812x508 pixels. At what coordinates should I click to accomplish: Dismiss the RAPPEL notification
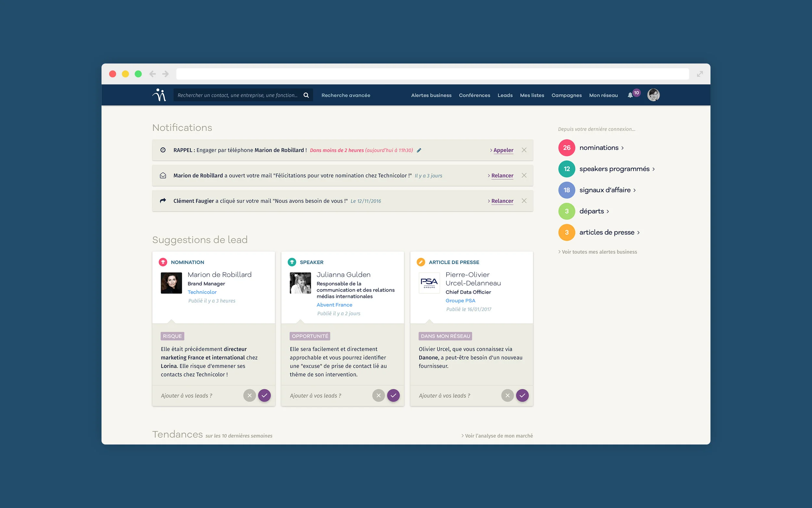pos(524,150)
